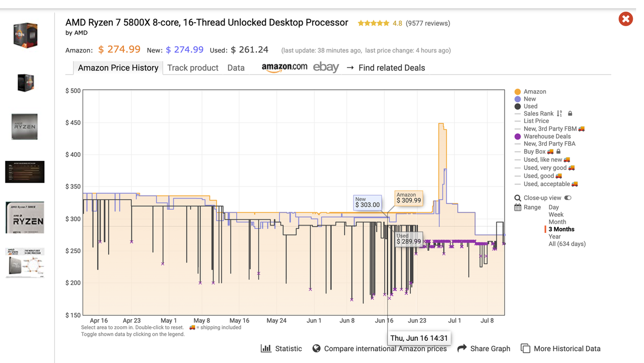Click the globe icon for international prices

pos(317,348)
